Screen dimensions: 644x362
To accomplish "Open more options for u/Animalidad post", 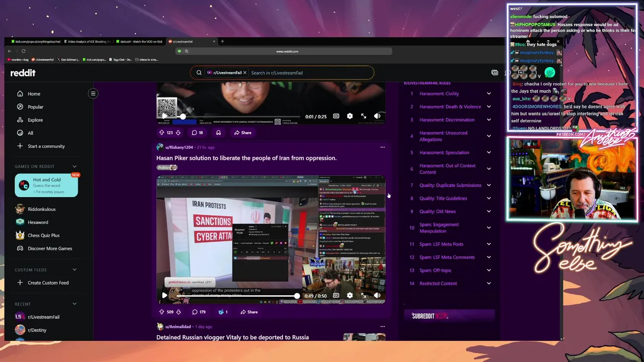I will [382, 327].
